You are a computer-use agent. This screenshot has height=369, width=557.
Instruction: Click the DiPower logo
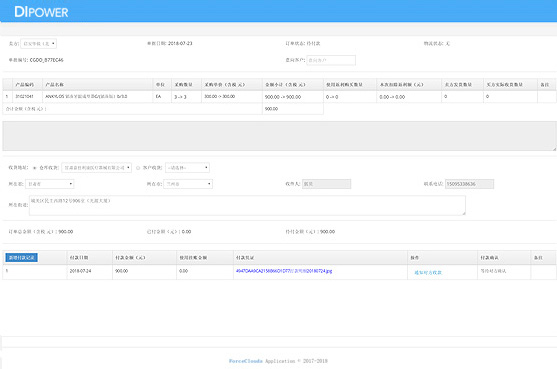(x=41, y=12)
